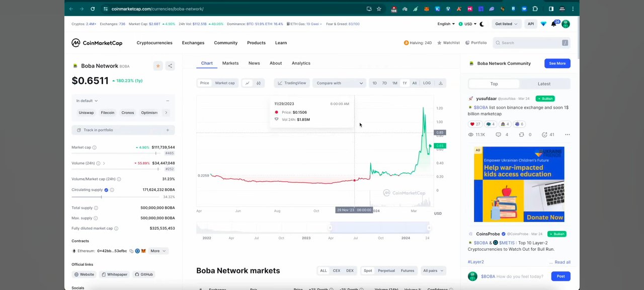Screen dimensions: 644x290
Task: Open the English language dropdown
Action: (x=446, y=24)
